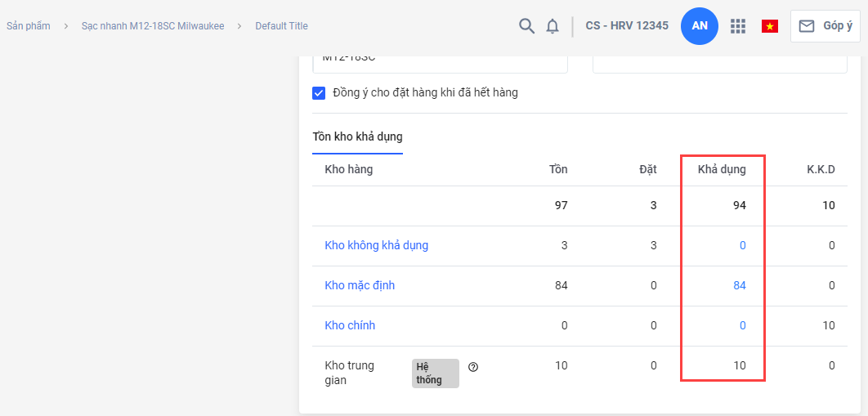Click Khả dụng value 84 for Kho mặc định
Image resolution: width=868 pixels, height=416 pixels.
[x=739, y=285]
